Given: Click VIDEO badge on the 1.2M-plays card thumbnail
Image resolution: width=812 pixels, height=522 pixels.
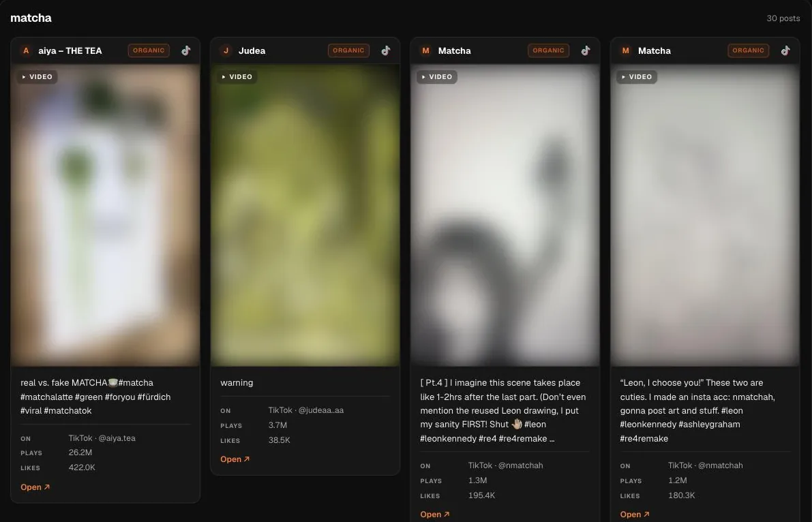Looking at the screenshot, I should coord(637,76).
